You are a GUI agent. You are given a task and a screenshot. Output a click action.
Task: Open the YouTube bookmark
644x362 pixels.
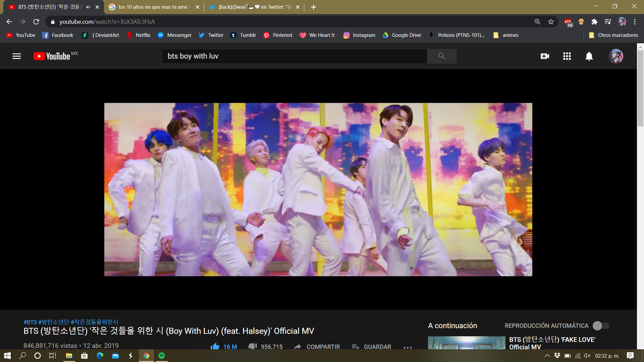(20, 35)
